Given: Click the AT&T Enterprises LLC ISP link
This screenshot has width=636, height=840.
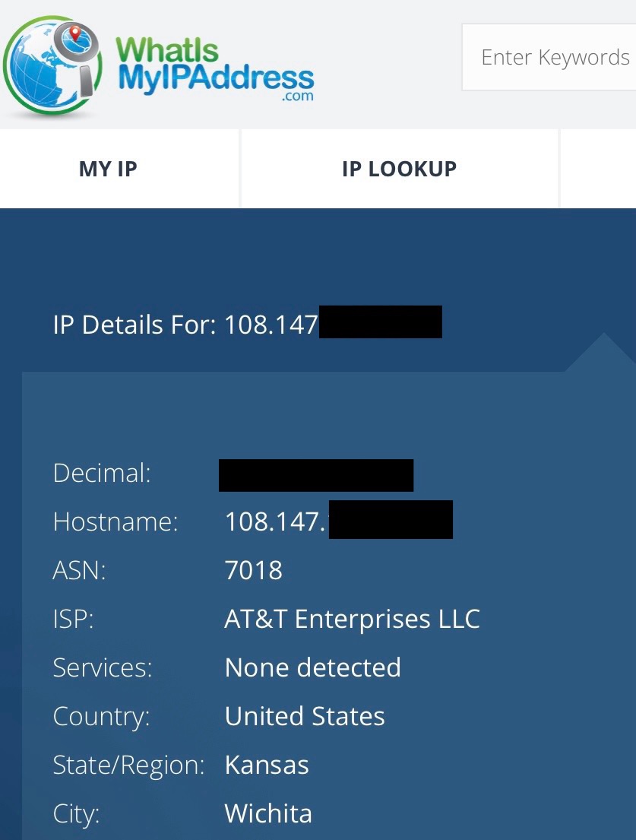Looking at the screenshot, I should [352, 619].
